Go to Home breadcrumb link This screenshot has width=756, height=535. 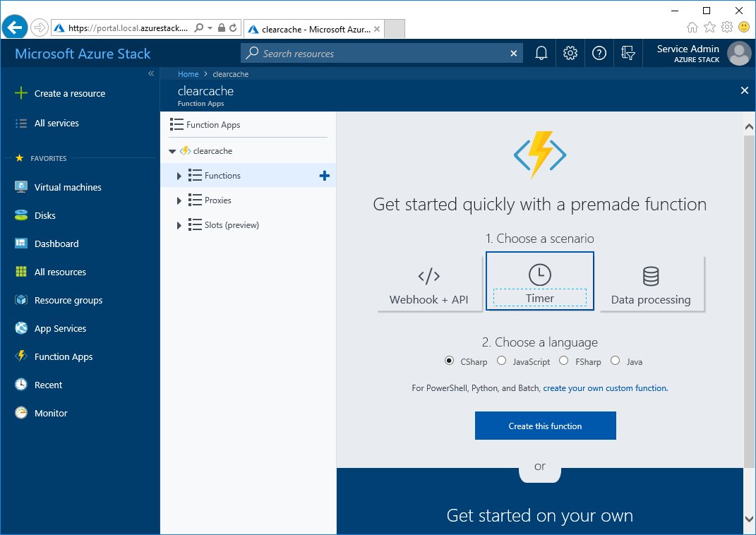pos(188,73)
